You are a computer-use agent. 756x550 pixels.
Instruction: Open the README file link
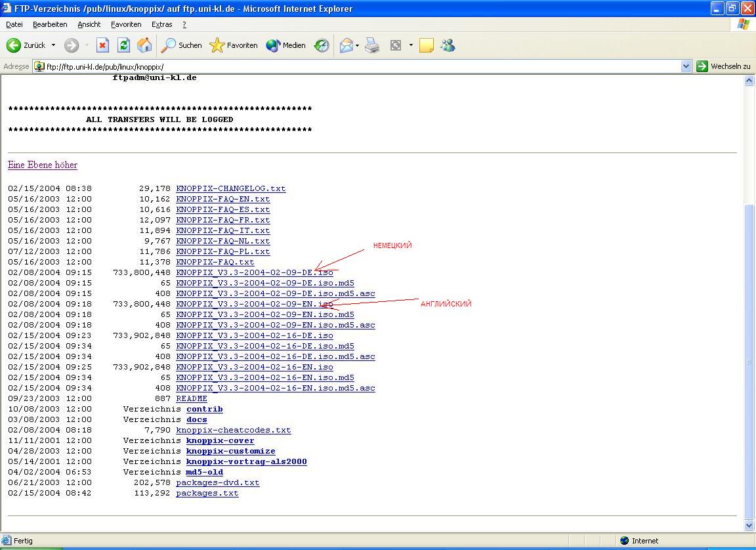tap(192, 398)
